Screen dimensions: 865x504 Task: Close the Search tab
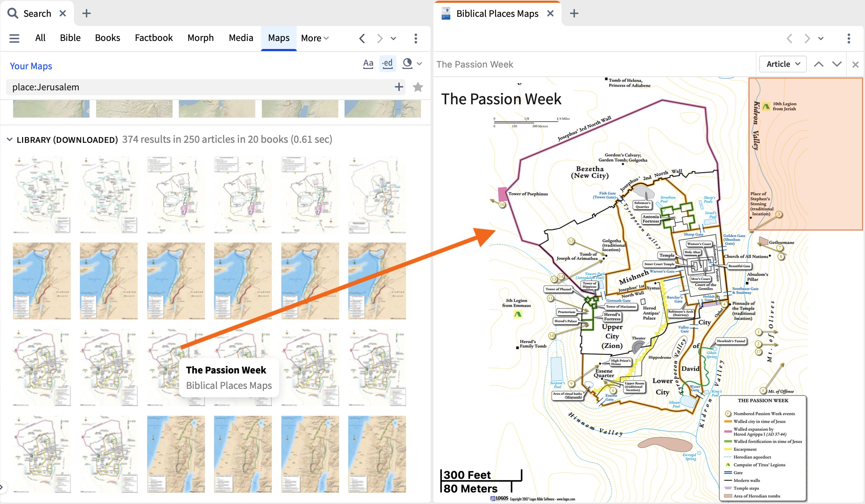[x=63, y=13]
